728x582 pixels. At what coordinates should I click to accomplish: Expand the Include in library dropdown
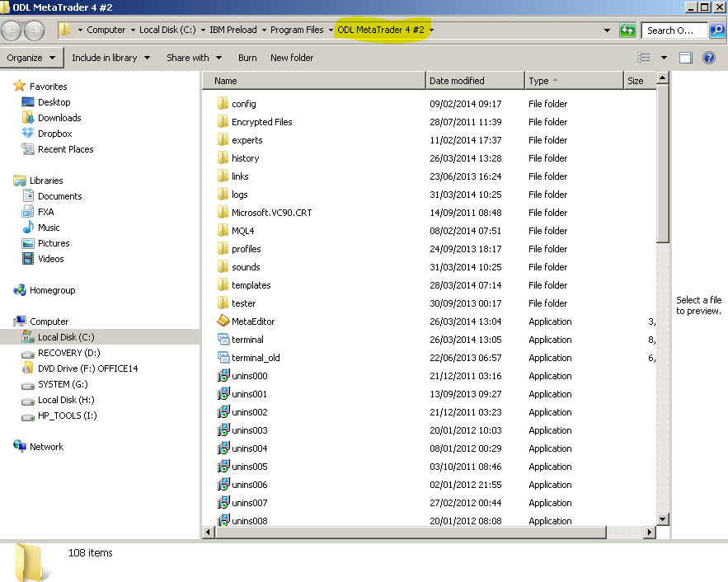110,58
